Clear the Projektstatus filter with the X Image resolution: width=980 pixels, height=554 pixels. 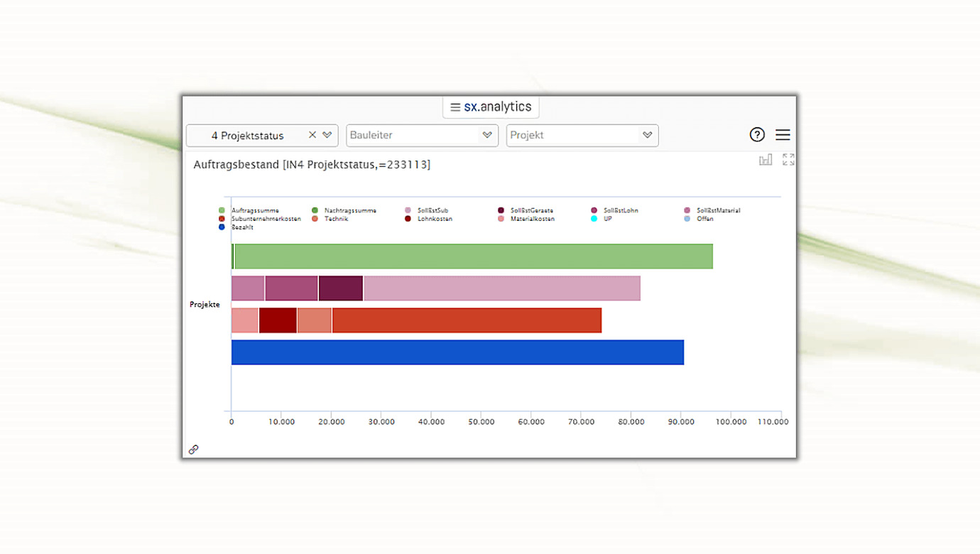(x=312, y=135)
